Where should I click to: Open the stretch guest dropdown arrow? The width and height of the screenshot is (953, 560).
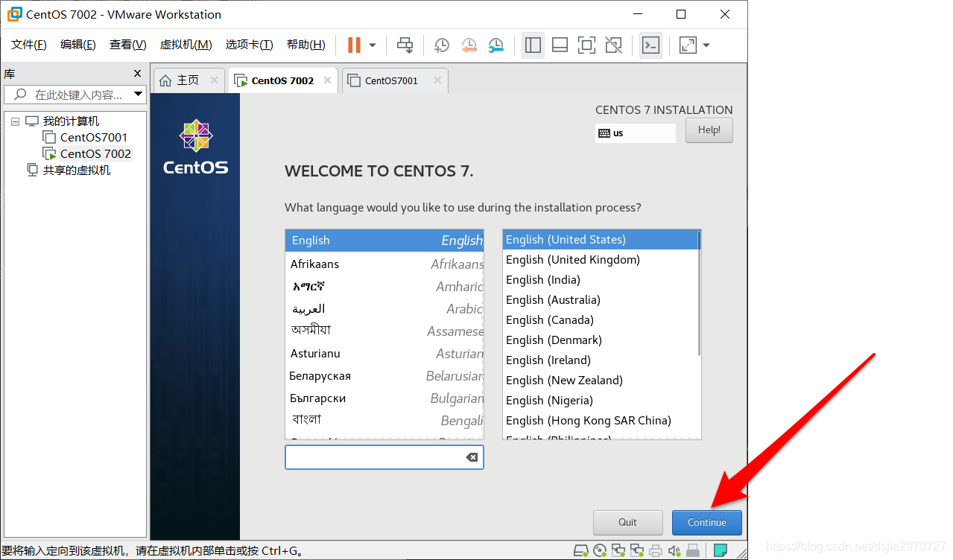[706, 45]
